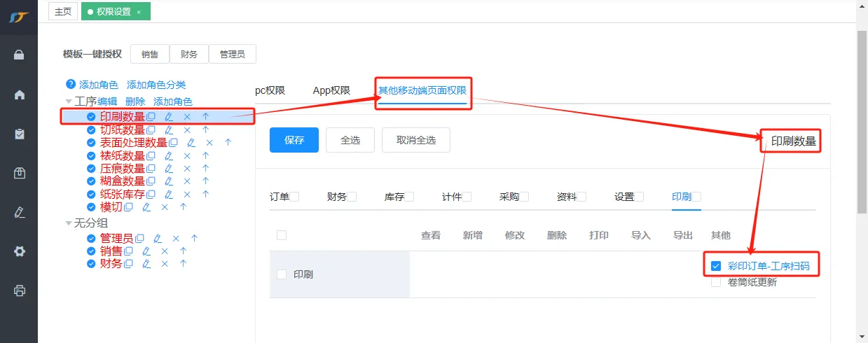Open the 主页 tab
Viewport: 868px width, 343px height.
point(63,11)
